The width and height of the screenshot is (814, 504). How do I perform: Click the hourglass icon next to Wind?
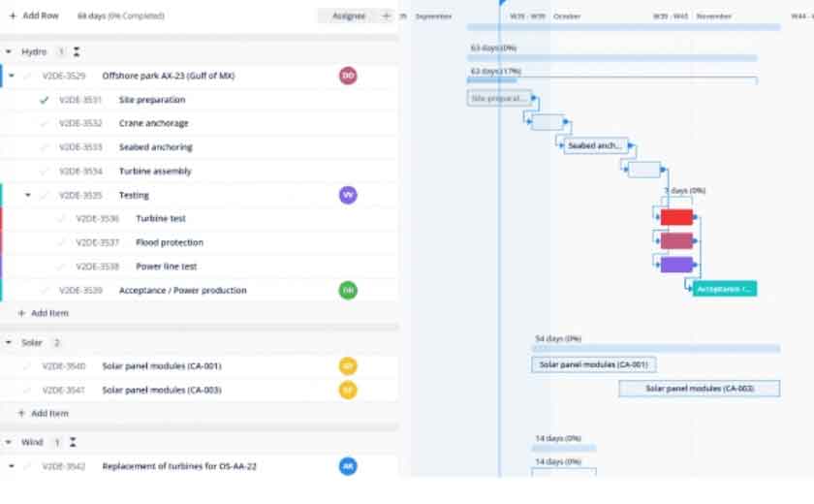coord(73,442)
